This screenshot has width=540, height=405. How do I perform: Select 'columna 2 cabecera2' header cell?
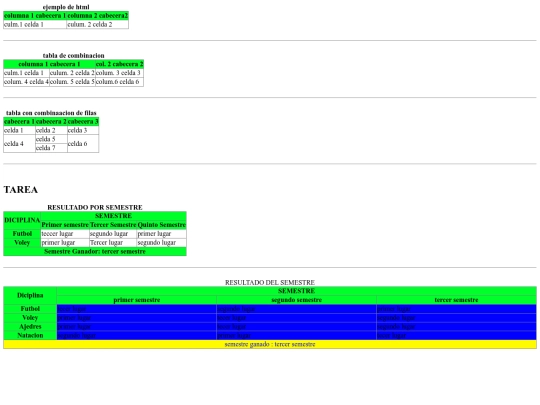(97, 15)
